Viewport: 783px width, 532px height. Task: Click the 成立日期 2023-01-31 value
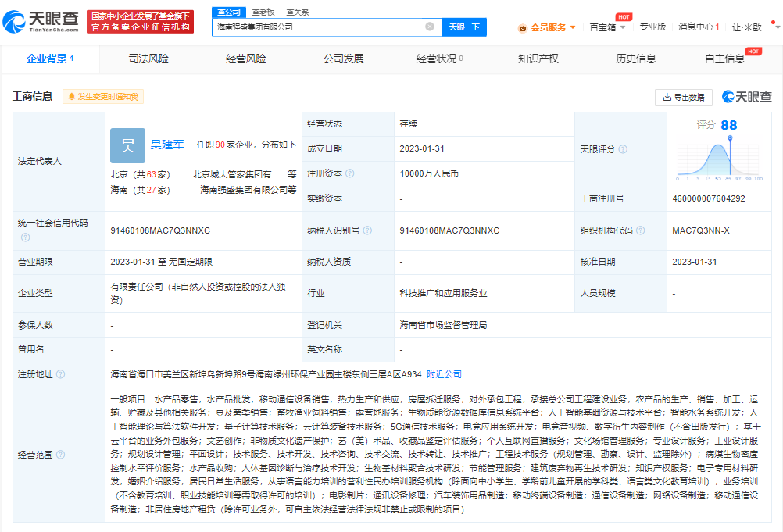click(x=422, y=148)
